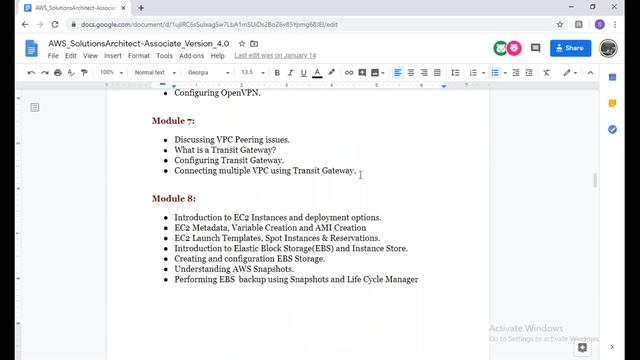Click the Chrome address bar

coord(310,24)
